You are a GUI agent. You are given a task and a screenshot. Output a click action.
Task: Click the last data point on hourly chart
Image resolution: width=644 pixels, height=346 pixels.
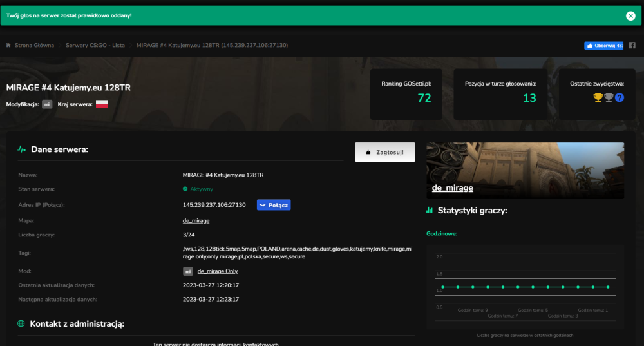pos(608,287)
